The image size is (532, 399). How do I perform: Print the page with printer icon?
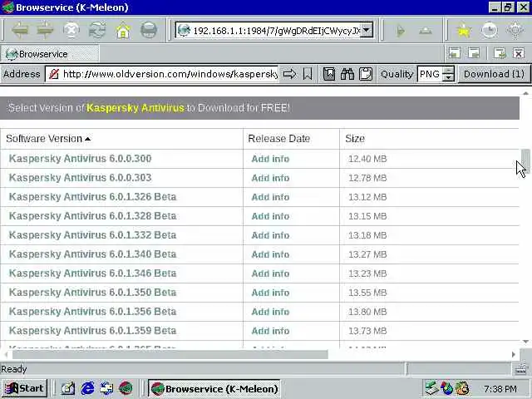[x=149, y=31]
